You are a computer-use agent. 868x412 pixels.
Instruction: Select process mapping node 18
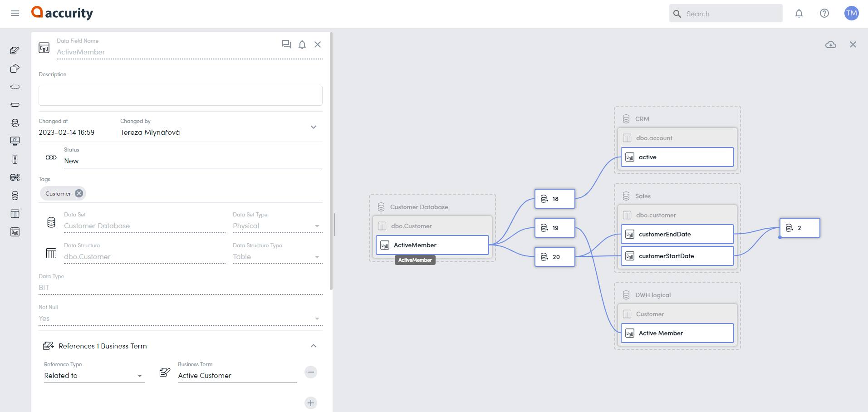[x=555, y=199]
